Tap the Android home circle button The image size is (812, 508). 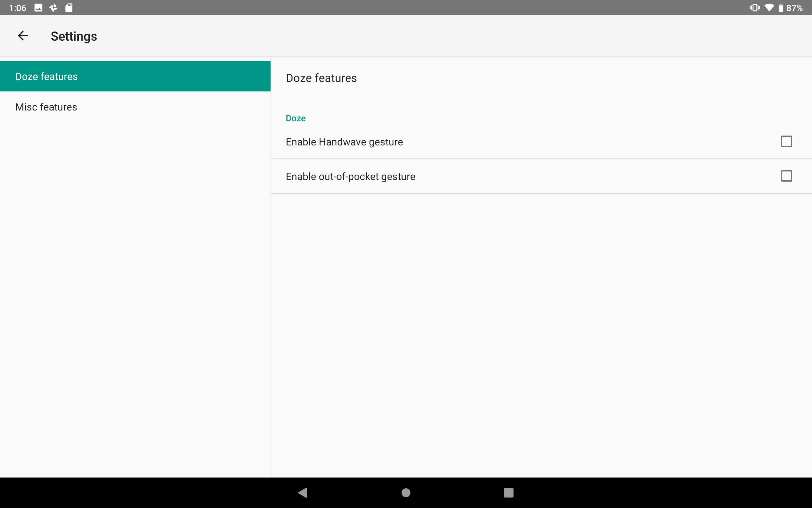tap(406, 492)
